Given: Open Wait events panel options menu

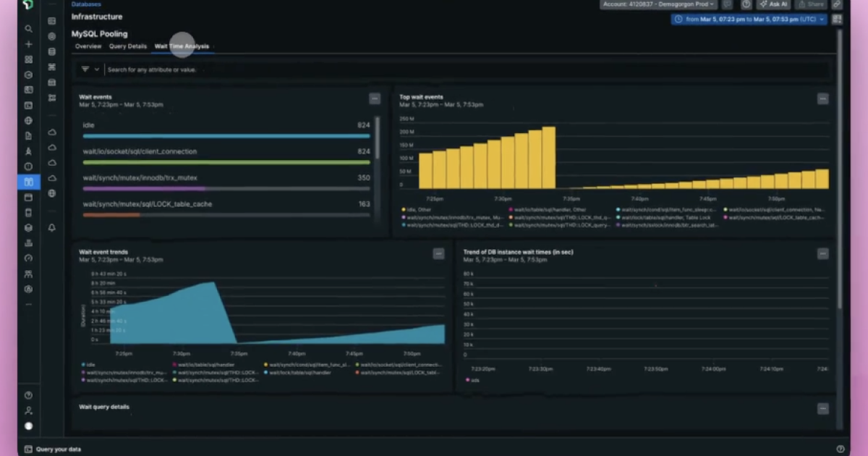Looking at the screenshot, I should pos(375,98).
